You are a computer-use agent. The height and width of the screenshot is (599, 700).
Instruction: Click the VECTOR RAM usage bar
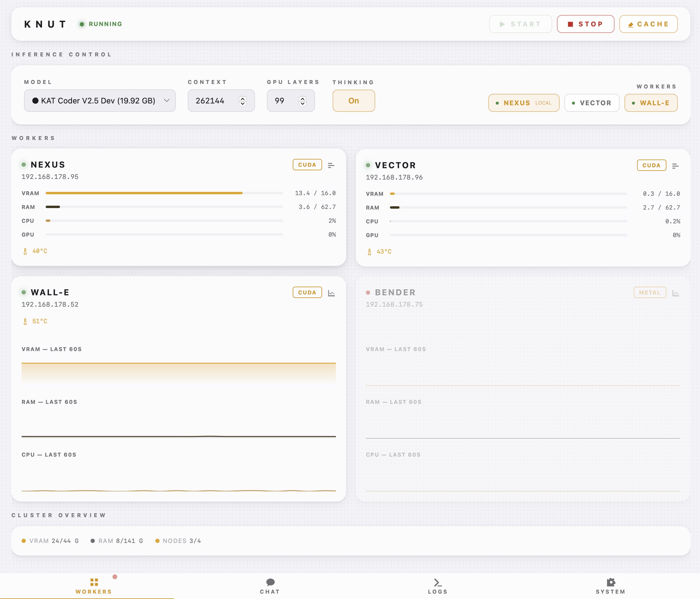pyautogui.click(x=508, y=208)
